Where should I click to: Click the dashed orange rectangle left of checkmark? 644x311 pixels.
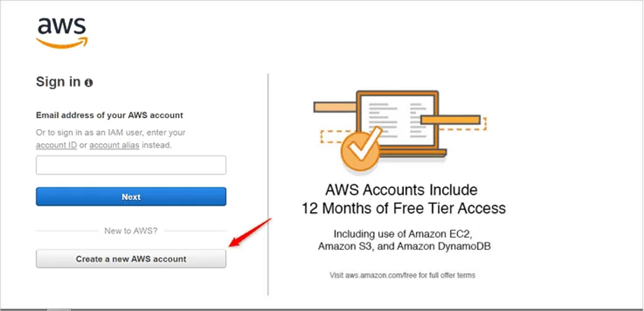point(333,136)
